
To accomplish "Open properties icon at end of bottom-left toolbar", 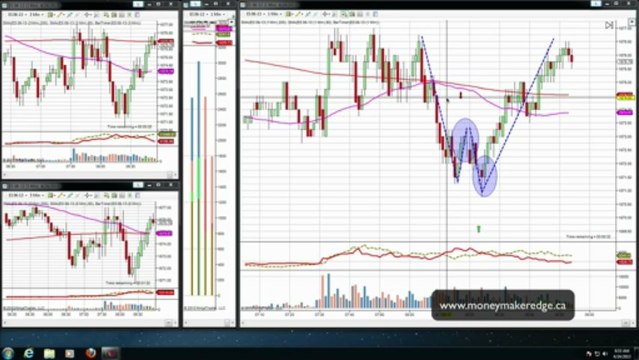I will [137, 196].
